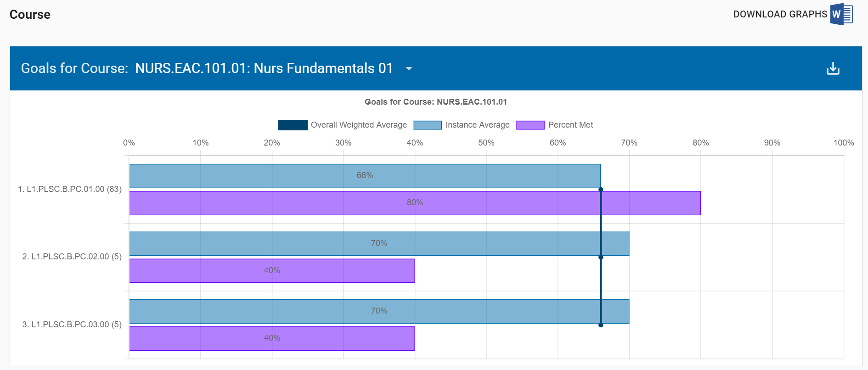The image size is (868, 370).
Task: Click the Word document icon
Action: 841,14
